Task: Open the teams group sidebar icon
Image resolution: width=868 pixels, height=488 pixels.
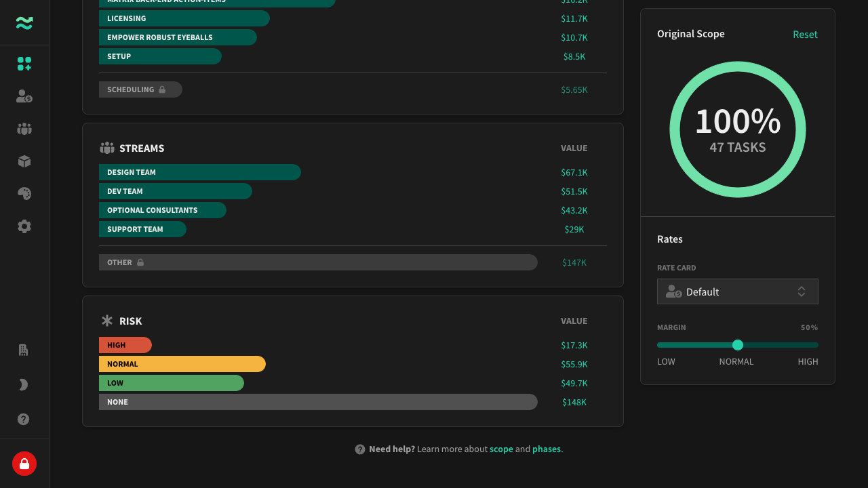Action: pyautogui.click(x=24, y=129)
